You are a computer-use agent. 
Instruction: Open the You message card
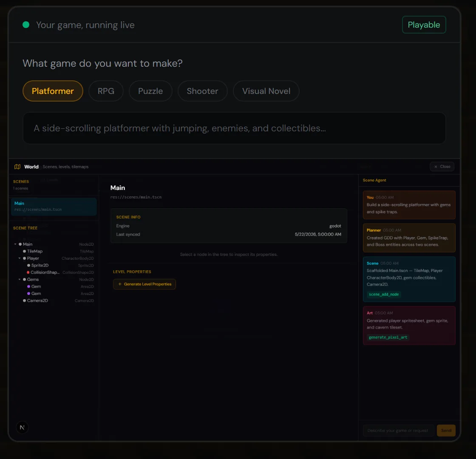click(409, 205)
